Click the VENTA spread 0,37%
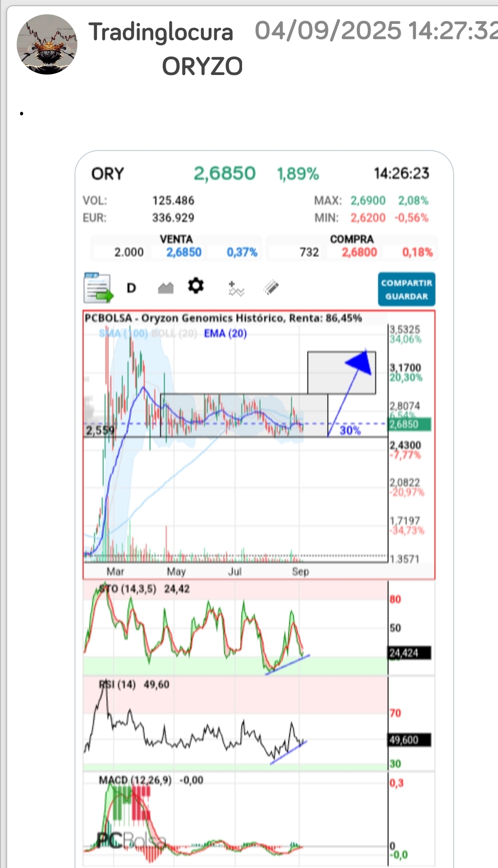The height and width of the screenshot is (868, 498). coord(242,252)
